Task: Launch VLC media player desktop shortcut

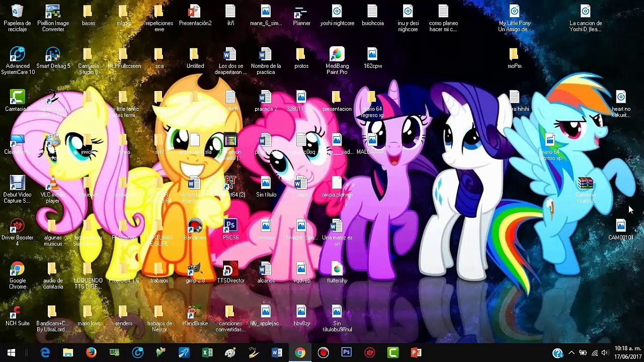Action: click(x=53, y=190)
